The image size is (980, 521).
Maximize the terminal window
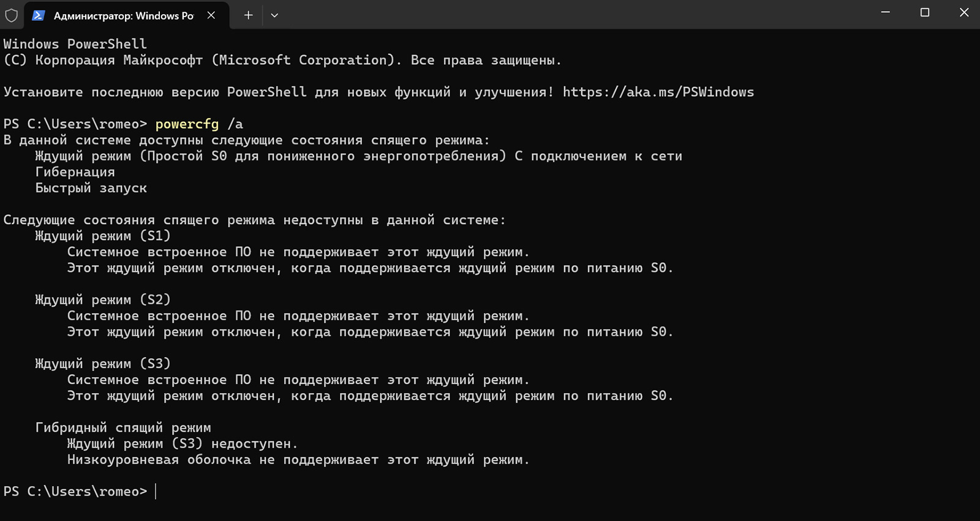(x=925, y=13)
